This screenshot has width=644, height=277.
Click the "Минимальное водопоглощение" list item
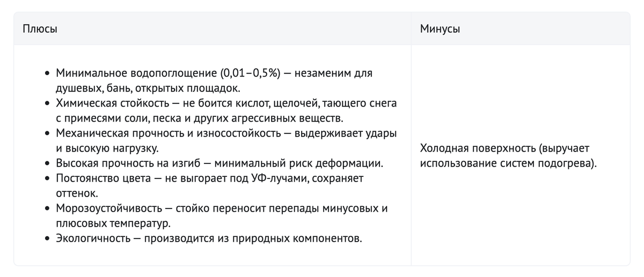214,80
